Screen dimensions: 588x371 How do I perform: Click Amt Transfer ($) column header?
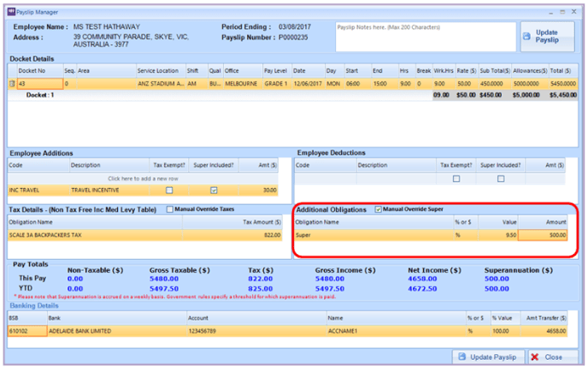pyautogui.click(x=544, y=318)
